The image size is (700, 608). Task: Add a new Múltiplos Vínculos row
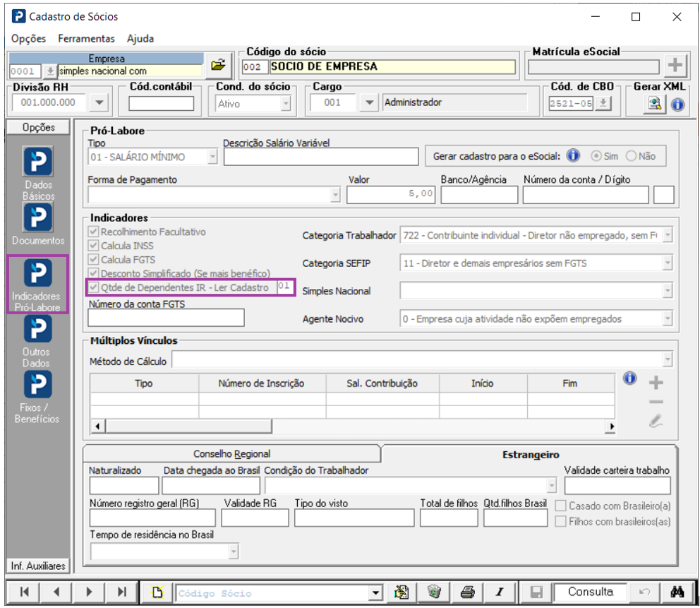656,383
